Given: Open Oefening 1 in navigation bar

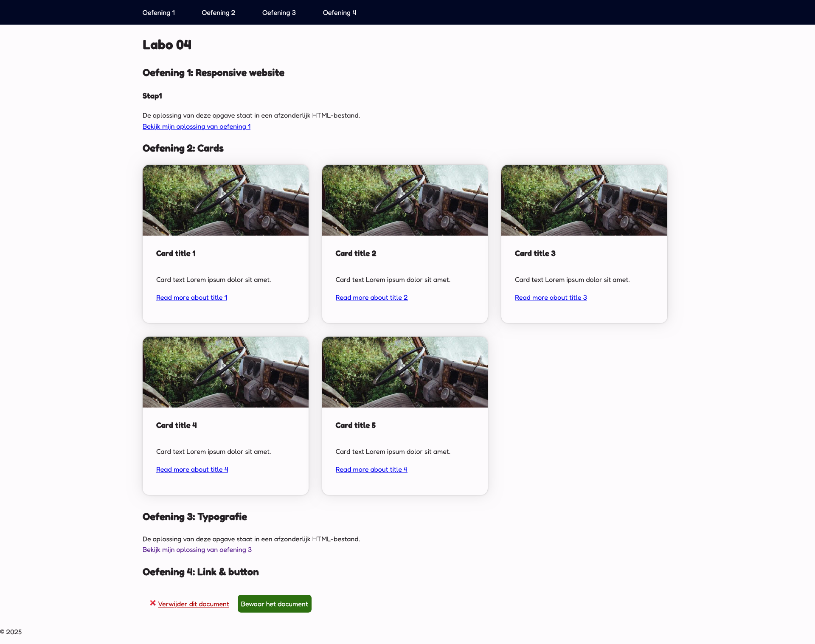Looking at the screenshot, I should [x=158, y=13].
